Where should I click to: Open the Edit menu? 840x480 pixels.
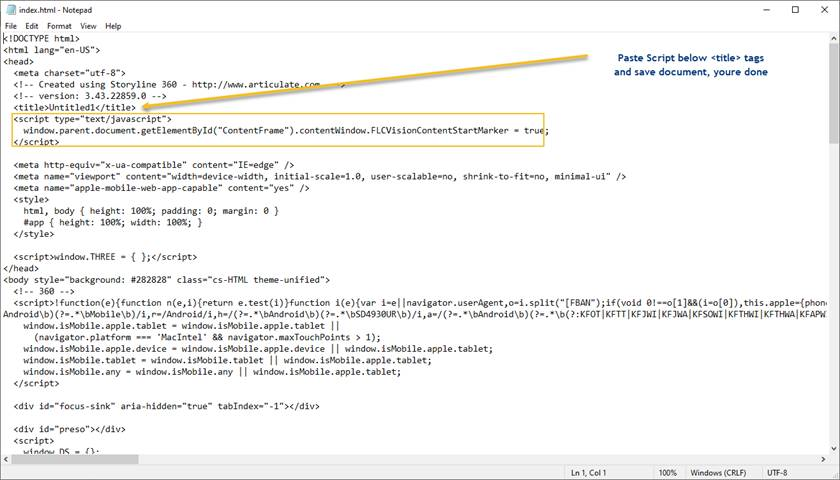coord(32,26)
